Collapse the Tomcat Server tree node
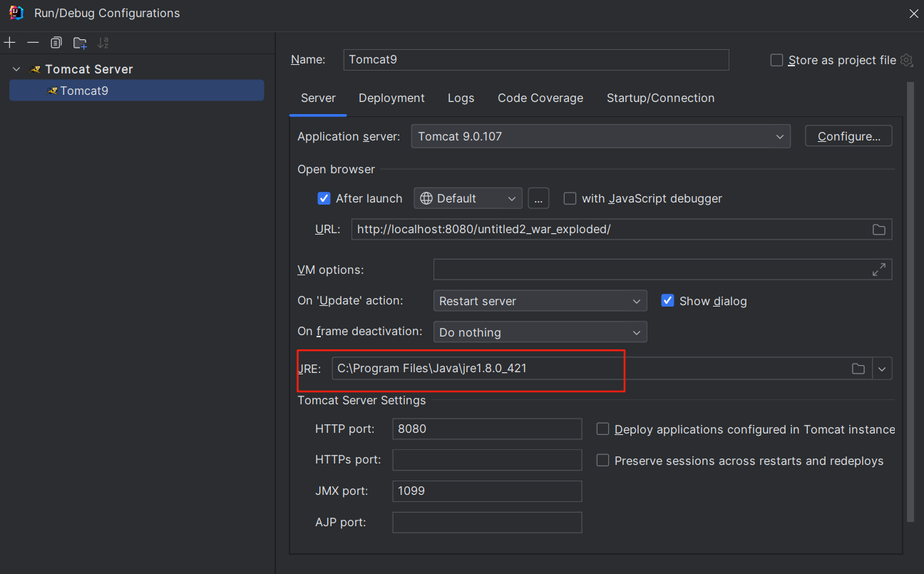This screenshot has height=574, width=924. coord(16,69)
